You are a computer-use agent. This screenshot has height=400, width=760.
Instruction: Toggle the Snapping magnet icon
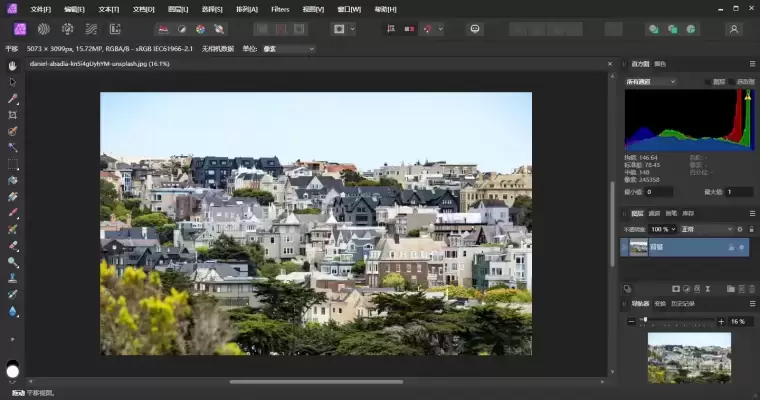(x=428, y=29)
